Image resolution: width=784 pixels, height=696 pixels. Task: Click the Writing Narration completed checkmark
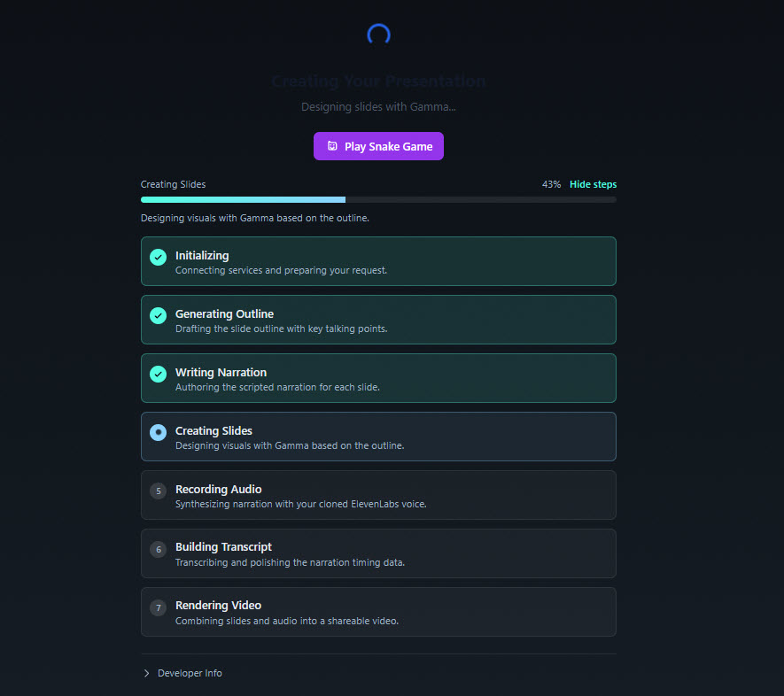click(x=158, y=374)
